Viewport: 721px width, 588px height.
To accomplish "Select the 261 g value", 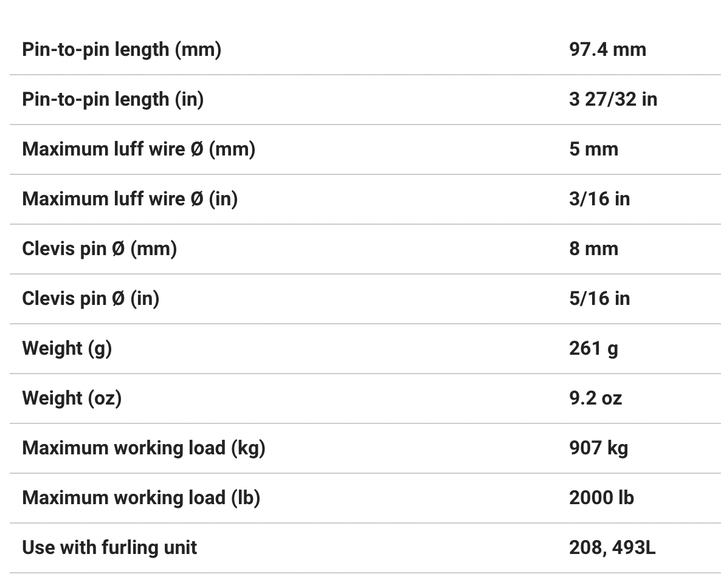I will [x=593, y=348].
